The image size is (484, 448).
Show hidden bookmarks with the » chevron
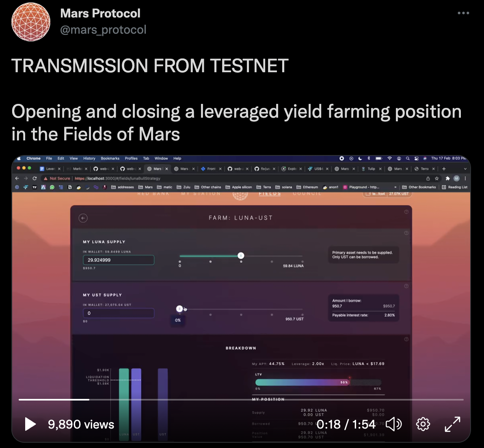[x=395, y=187]
